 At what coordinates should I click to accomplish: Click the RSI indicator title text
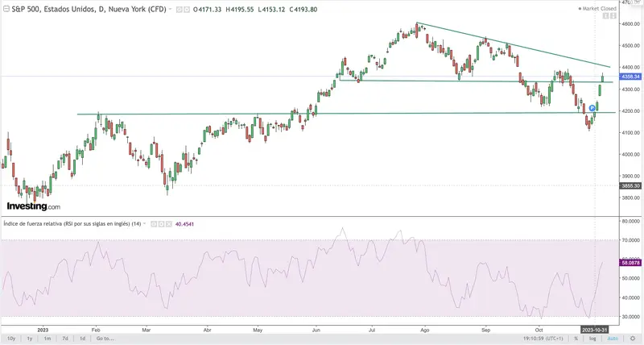72,224
